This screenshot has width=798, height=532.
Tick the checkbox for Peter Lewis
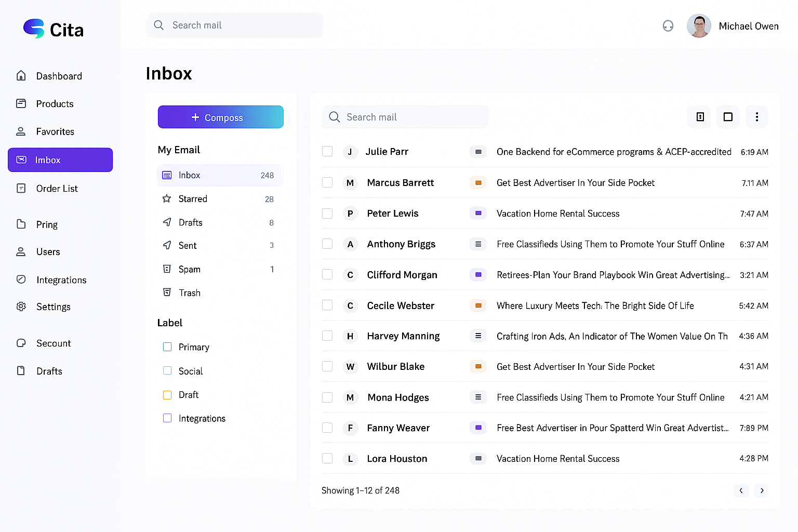(x=327, y=214)
